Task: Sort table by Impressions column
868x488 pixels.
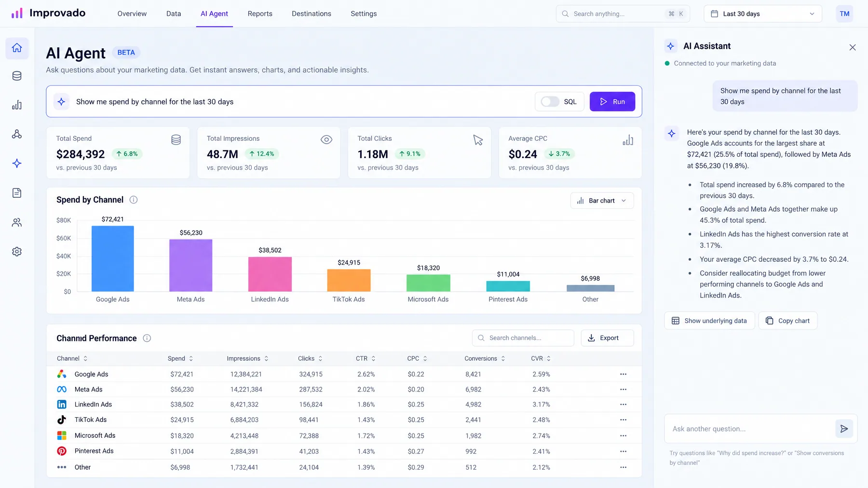Action: (x=247, y=358)
